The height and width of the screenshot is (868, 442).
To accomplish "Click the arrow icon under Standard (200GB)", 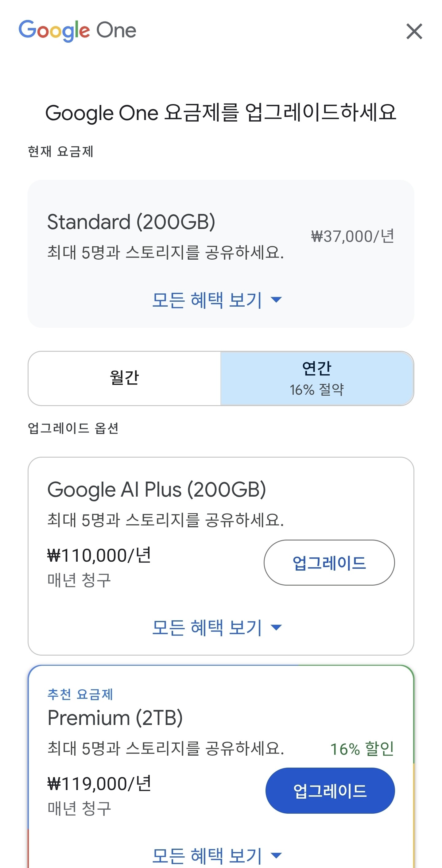I will click(276, 299).
